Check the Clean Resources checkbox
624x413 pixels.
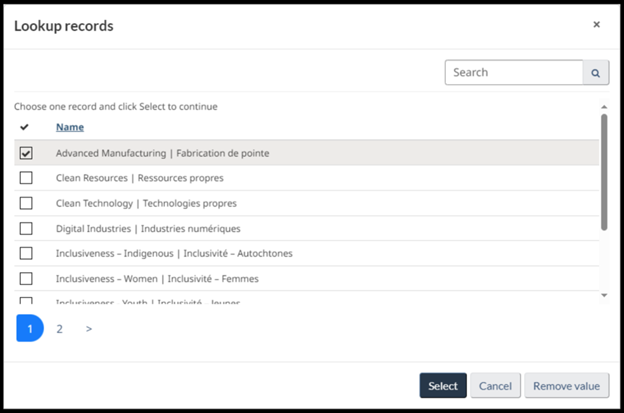(26, 178)
